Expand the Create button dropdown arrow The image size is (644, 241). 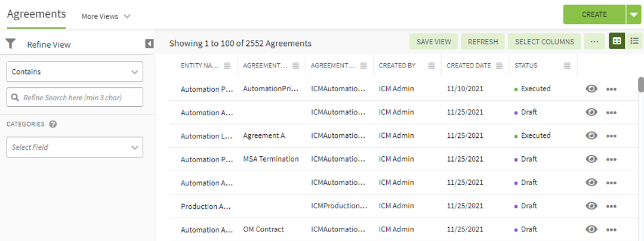[633, 14]
